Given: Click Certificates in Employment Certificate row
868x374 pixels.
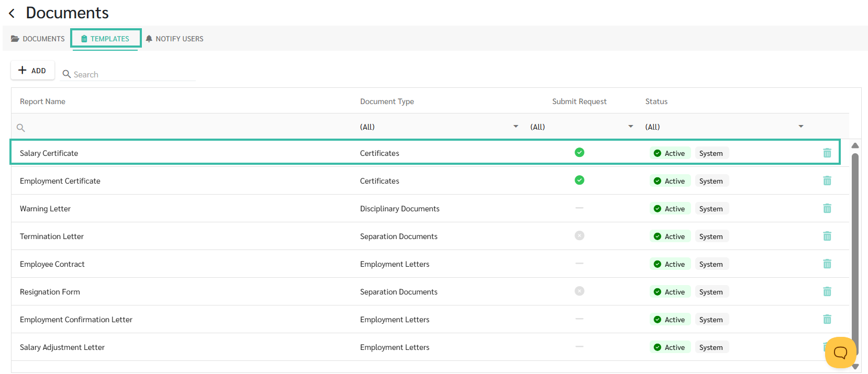Looking at the screenshot, I should (x=380, y=181).
